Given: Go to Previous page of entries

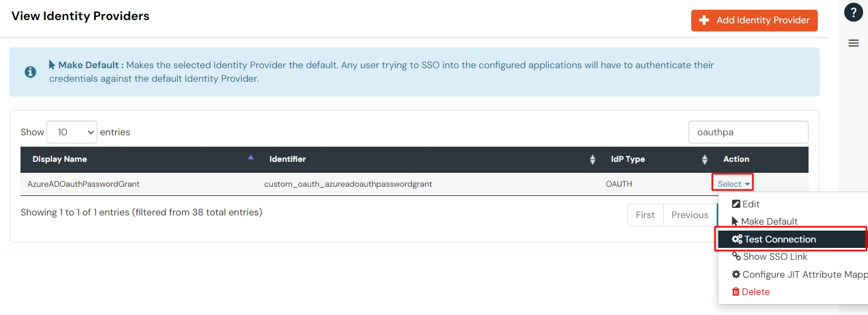Looking at the screenshot, I should (690, 215).
